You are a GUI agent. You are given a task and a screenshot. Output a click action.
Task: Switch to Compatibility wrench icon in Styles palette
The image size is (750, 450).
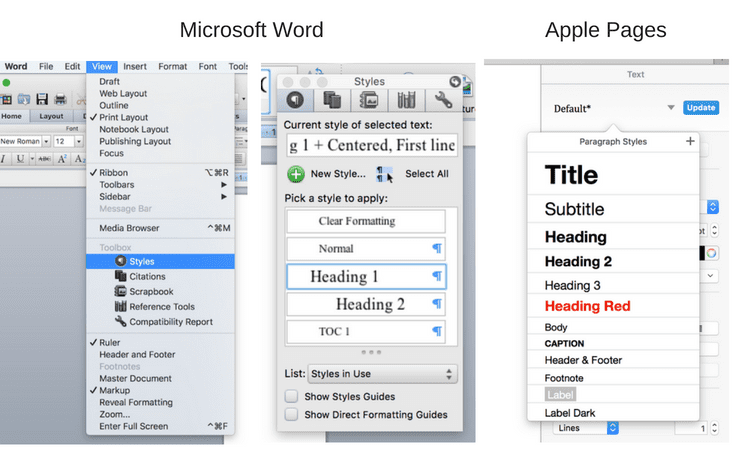pyautogui.click(x=443, y=100)
